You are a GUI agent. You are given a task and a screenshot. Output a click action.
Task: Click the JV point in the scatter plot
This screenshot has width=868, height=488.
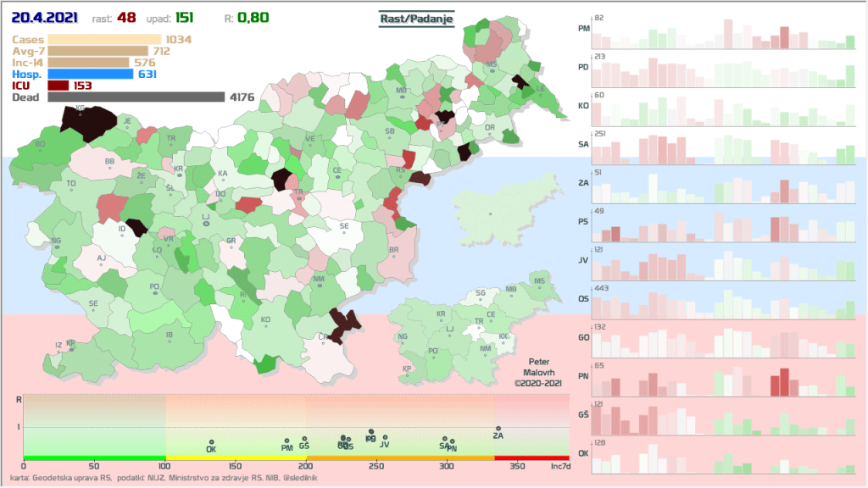384,437
